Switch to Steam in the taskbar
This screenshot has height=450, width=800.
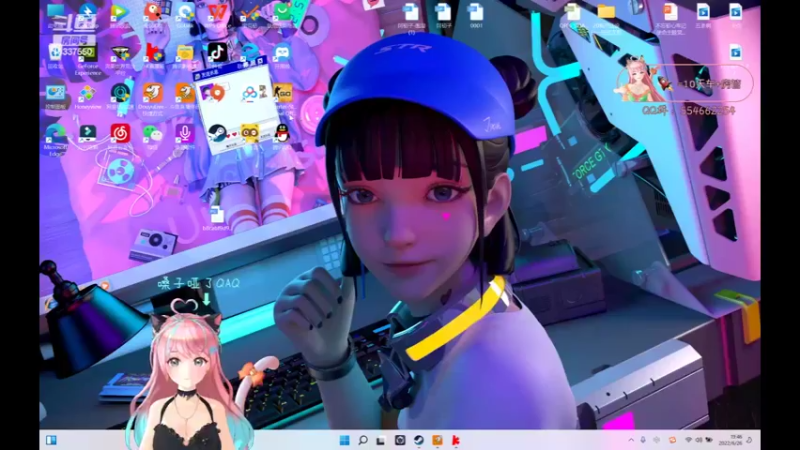coord(418,440)
